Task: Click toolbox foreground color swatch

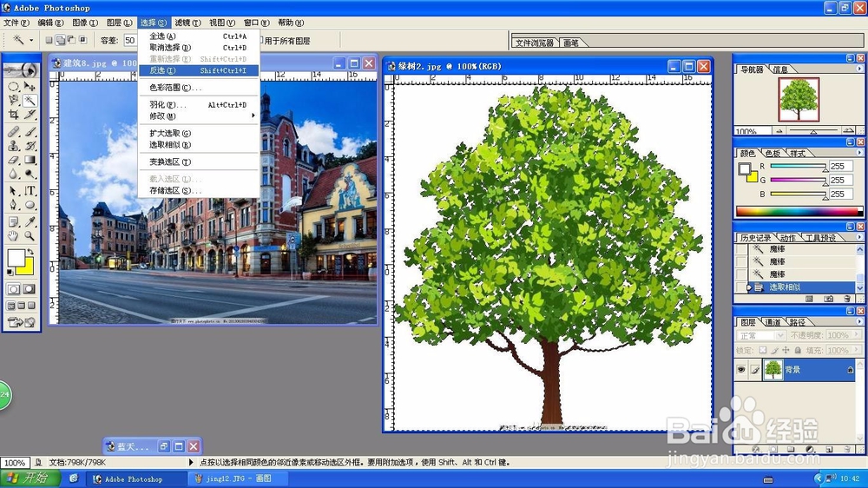Action: coord(16,259)
